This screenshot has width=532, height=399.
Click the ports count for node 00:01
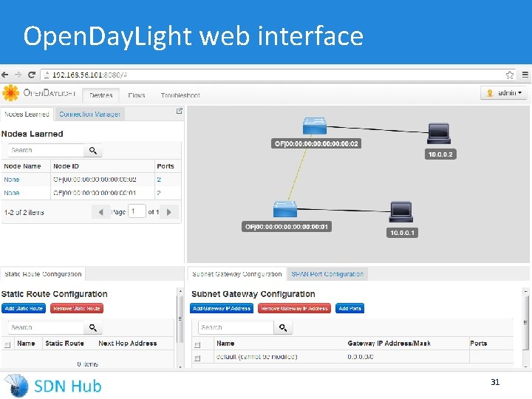[x=159, y=193]
